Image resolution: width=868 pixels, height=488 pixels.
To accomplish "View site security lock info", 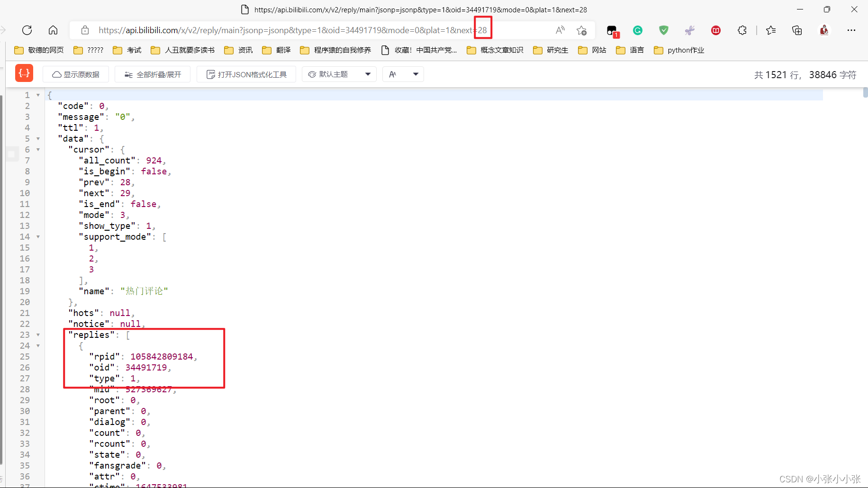I will coord(85,30).
